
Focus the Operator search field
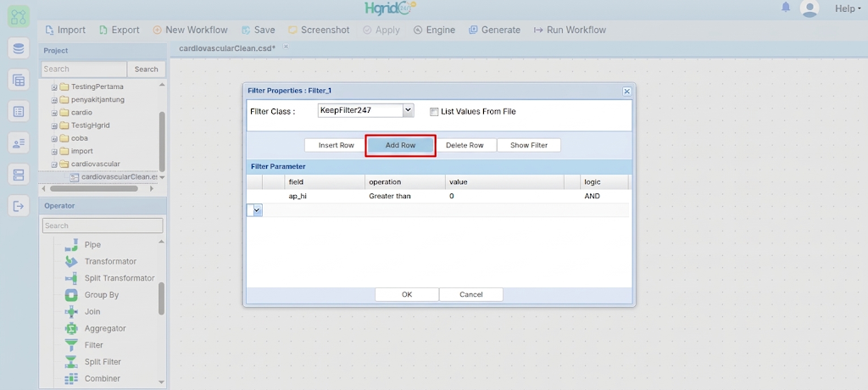click(x=103, y=226)
